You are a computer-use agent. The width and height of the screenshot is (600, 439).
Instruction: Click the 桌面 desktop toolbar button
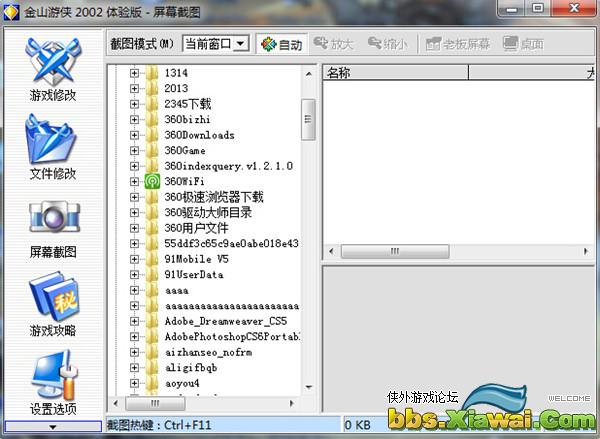click(x=523, y=45)
